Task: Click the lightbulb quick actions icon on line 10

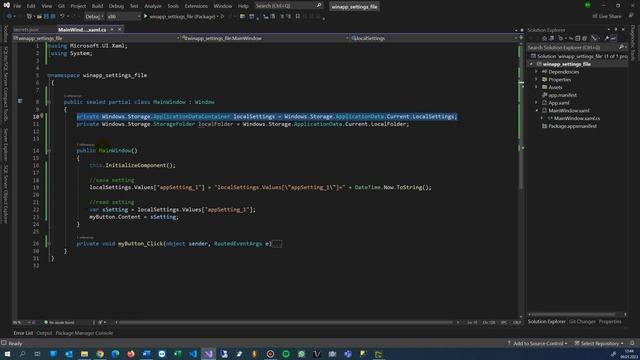Action: coord(42,116)
